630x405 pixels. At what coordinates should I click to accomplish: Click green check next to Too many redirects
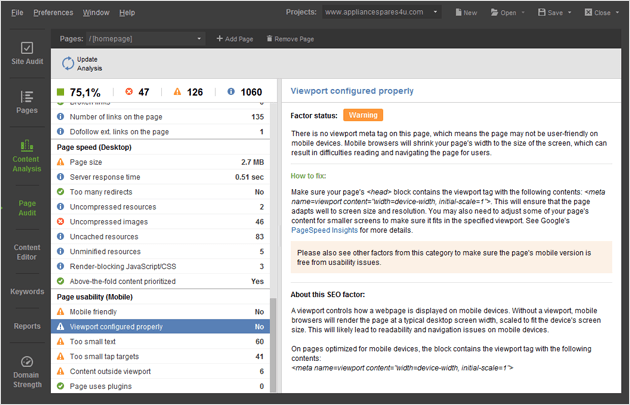(x=60, y=192)
